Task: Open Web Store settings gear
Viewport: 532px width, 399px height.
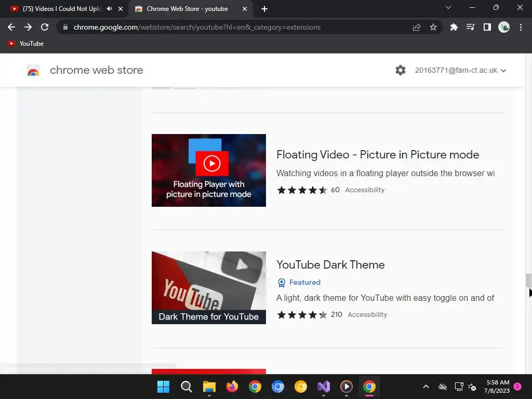Action: click(x=401, y=70)
